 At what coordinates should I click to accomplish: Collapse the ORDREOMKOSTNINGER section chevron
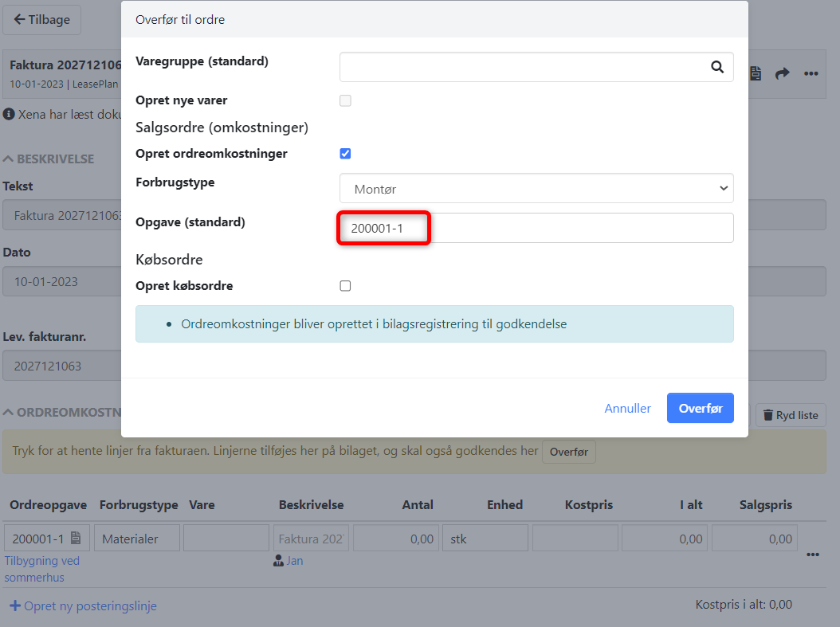pos(9,413)
